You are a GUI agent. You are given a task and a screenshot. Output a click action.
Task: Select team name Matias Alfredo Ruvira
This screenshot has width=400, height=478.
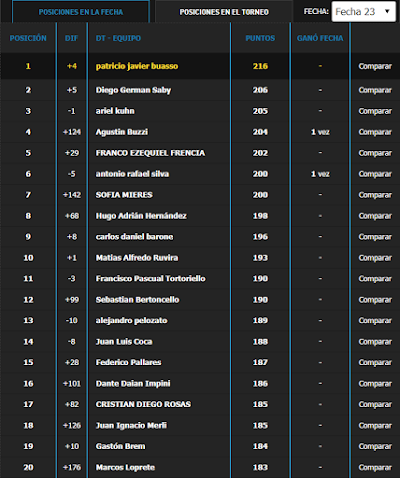click(137, 258)
